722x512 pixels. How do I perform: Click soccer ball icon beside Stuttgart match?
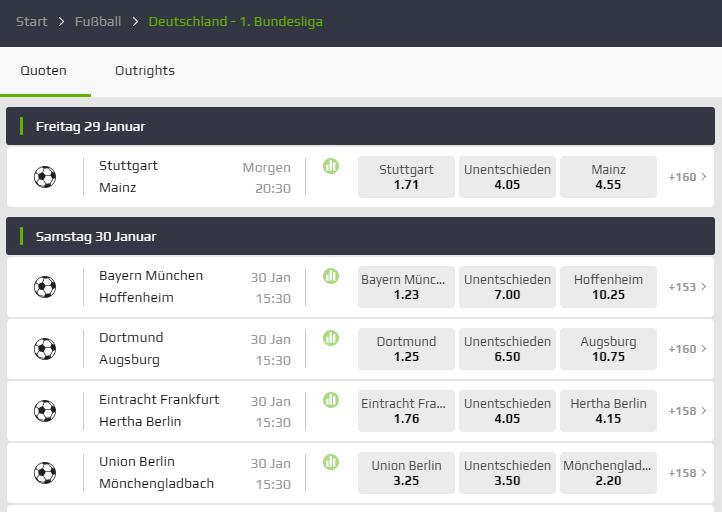click(45, 177)
